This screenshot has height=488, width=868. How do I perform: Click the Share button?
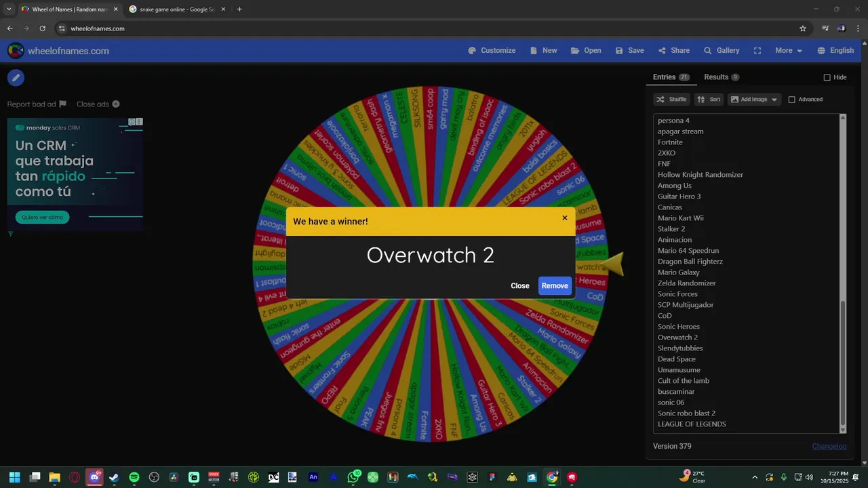(673, 51)
